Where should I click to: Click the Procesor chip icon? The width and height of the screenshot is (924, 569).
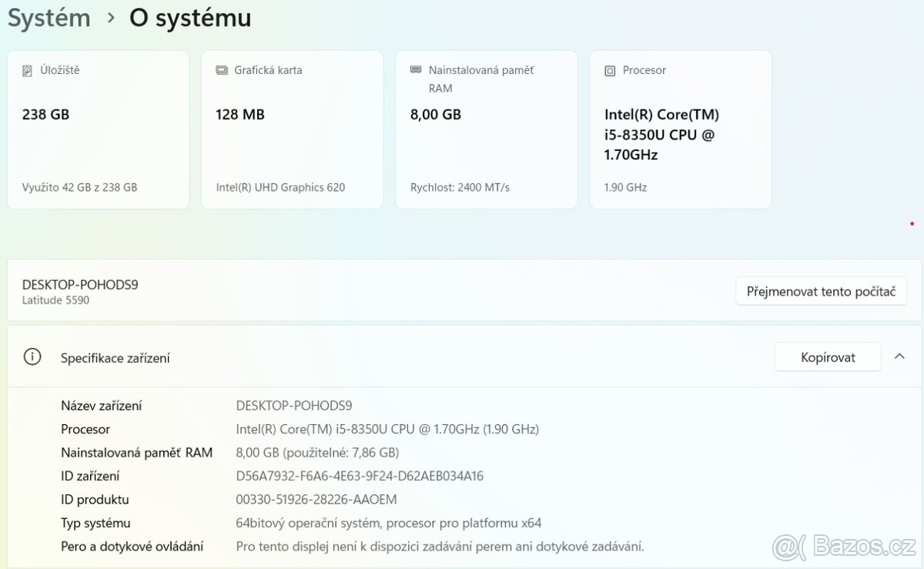click(609, 70)
